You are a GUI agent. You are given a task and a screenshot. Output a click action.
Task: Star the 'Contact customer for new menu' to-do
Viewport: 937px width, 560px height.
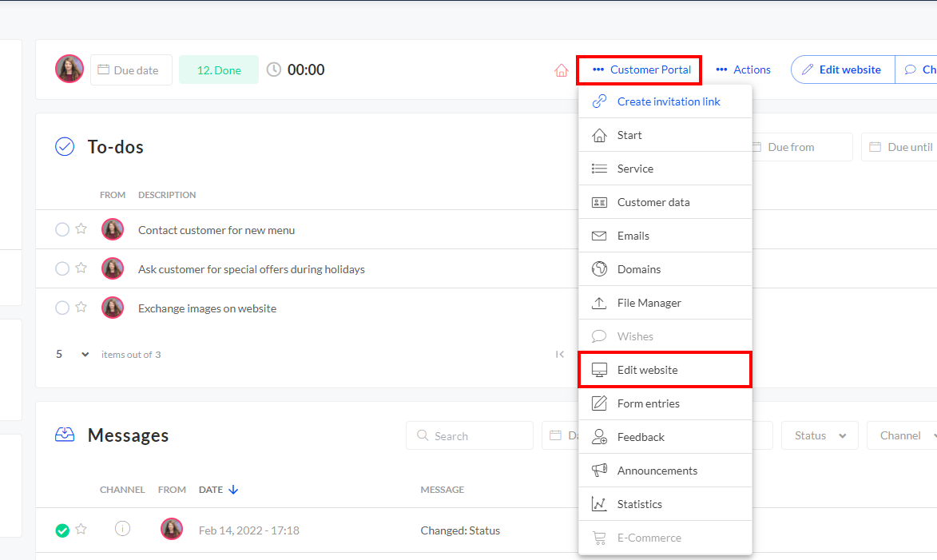pos(81,229)
